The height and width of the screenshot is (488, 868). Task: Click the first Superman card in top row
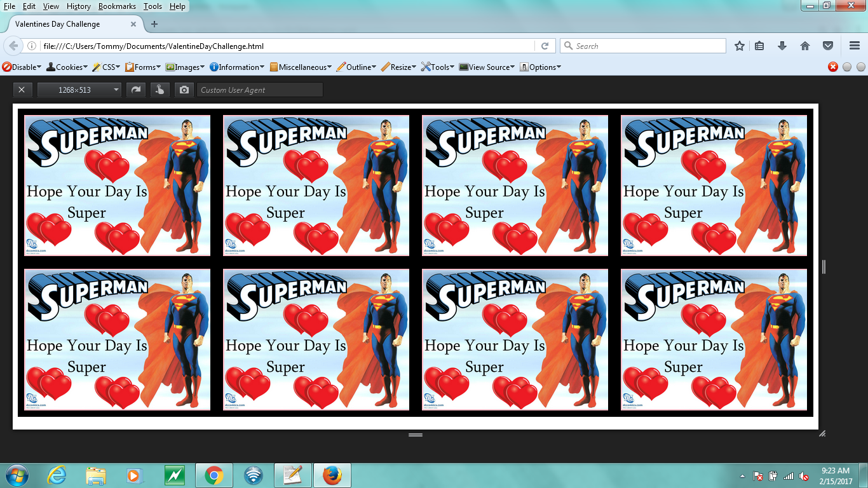coord(118,186)
